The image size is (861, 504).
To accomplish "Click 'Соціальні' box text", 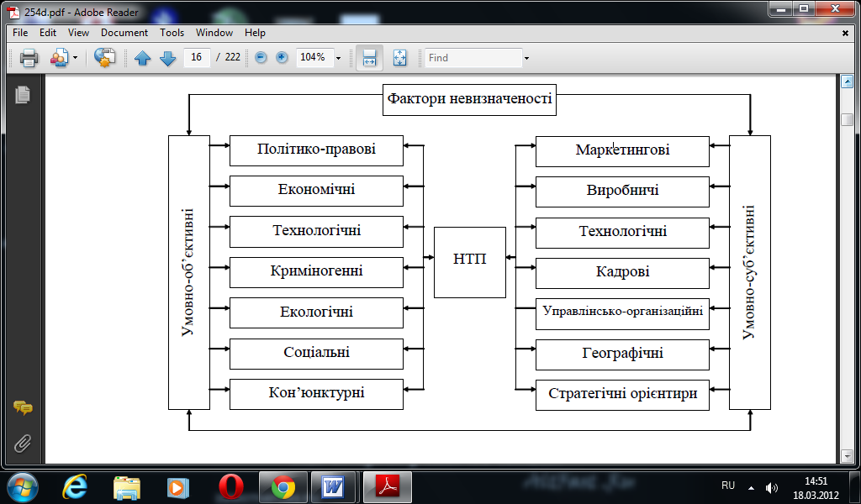I will click(x=316, y=352).
